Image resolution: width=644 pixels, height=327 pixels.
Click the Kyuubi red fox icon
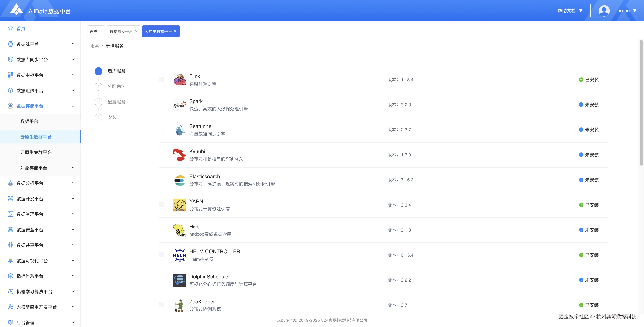(180, 155)
